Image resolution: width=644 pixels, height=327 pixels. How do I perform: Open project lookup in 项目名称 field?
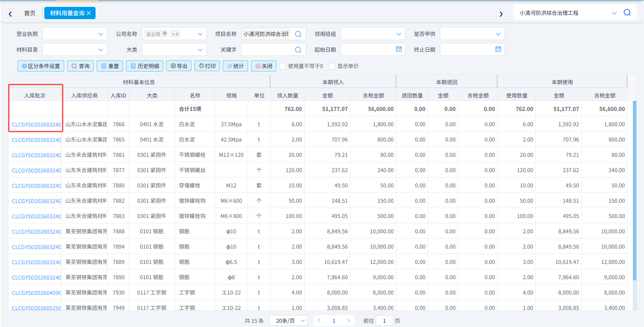point(298,34)
